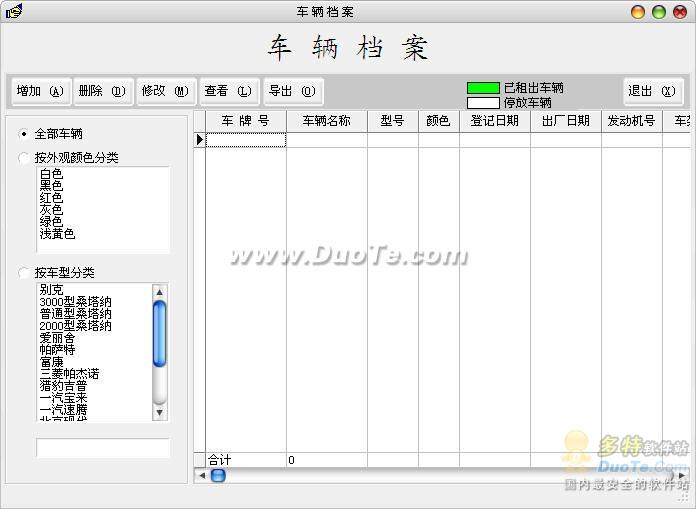The width and height of the screenshot is (696, 509).
Task: Choose the 按车型分类 radio option
Action: click(25, 273)
